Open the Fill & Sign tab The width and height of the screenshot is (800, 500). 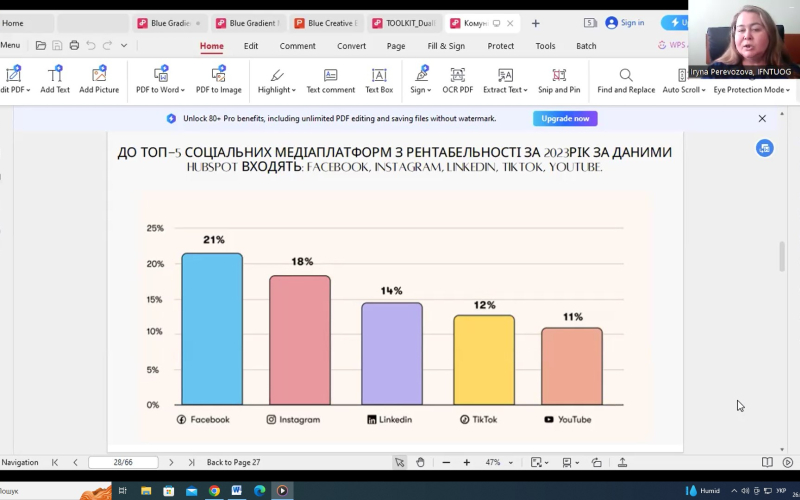pos(446,46)
